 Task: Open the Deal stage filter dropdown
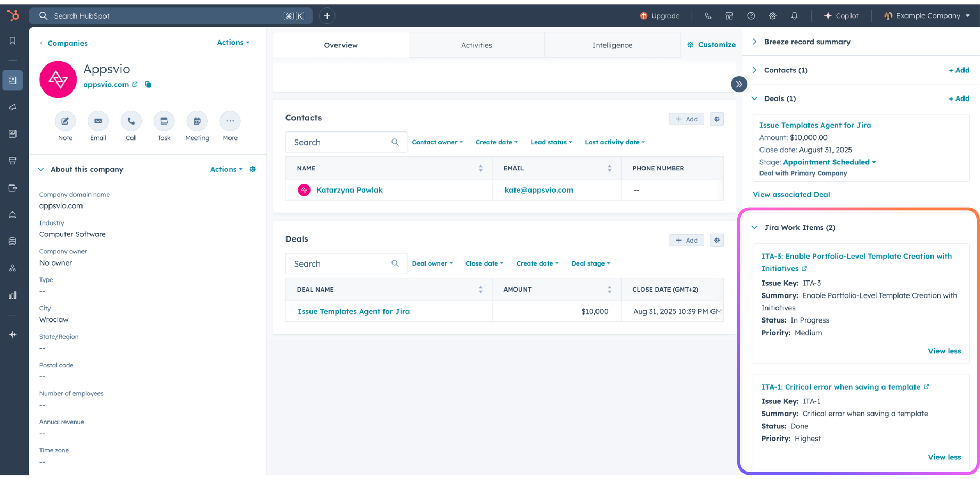pyautogui.click(x=591, y=263)
